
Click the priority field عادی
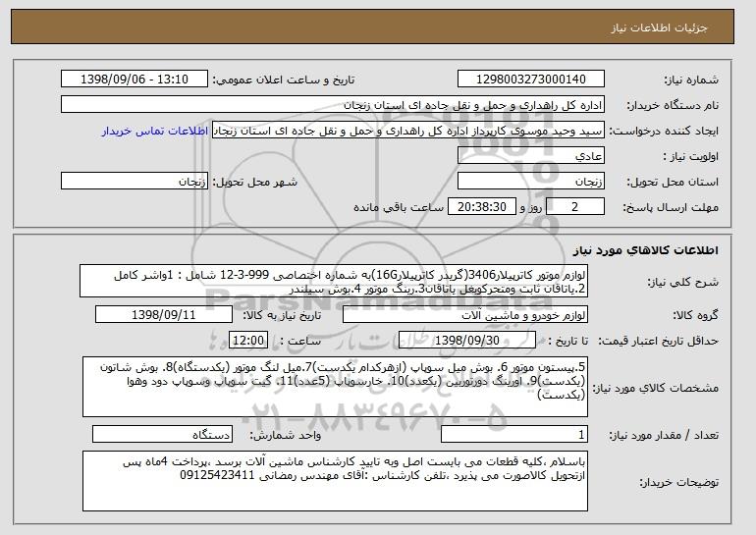[x=531, y=156]
